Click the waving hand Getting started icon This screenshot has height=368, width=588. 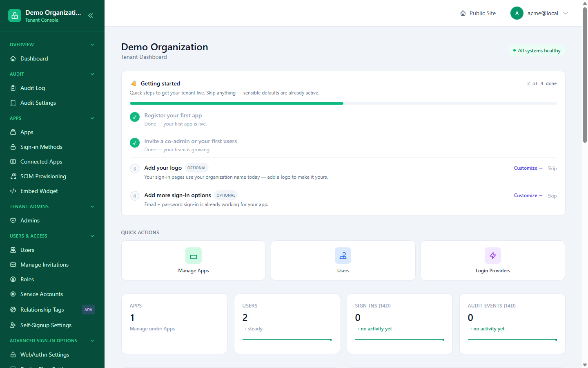point(134,83)
